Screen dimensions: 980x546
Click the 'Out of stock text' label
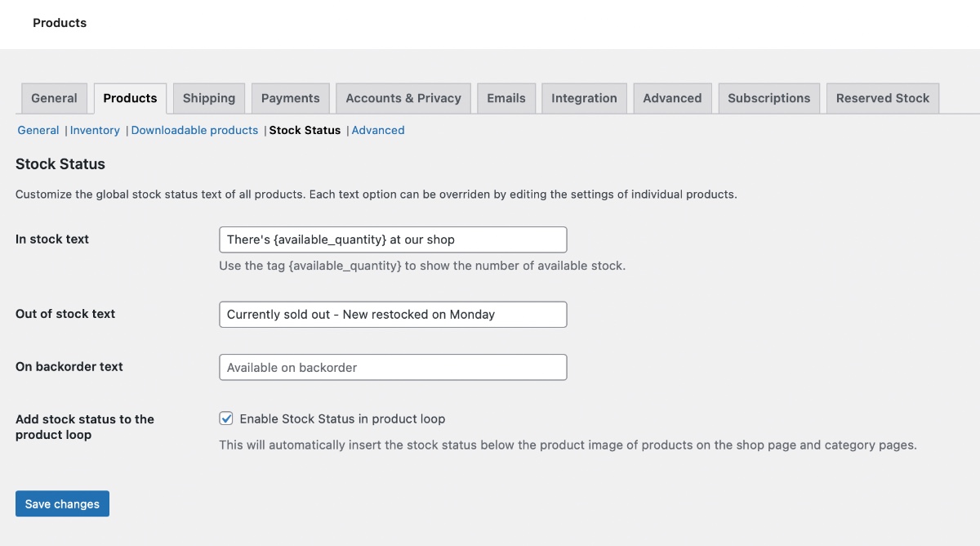[65, 314]
